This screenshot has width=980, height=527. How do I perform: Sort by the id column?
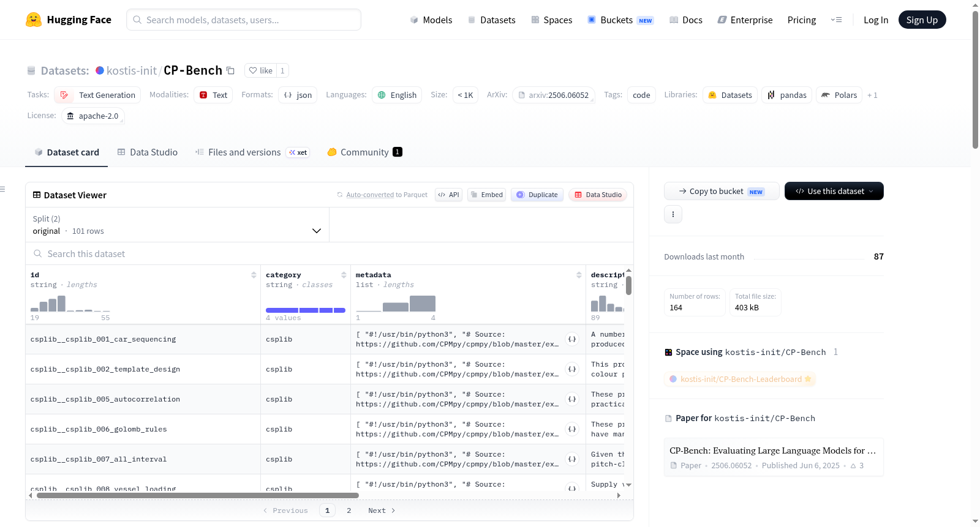[254, 275]
